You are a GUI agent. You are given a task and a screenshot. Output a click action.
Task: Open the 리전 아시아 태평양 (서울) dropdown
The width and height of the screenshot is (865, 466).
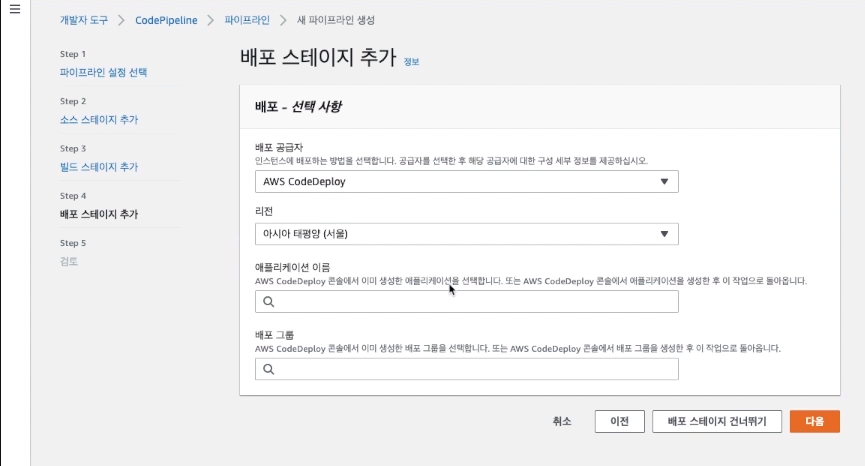(467, 234)
